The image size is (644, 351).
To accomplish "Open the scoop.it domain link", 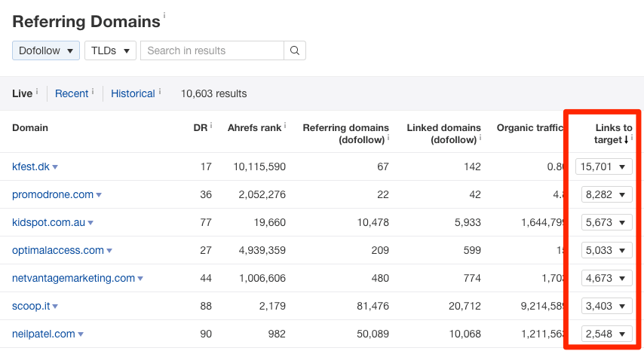I will coord(30,306).
